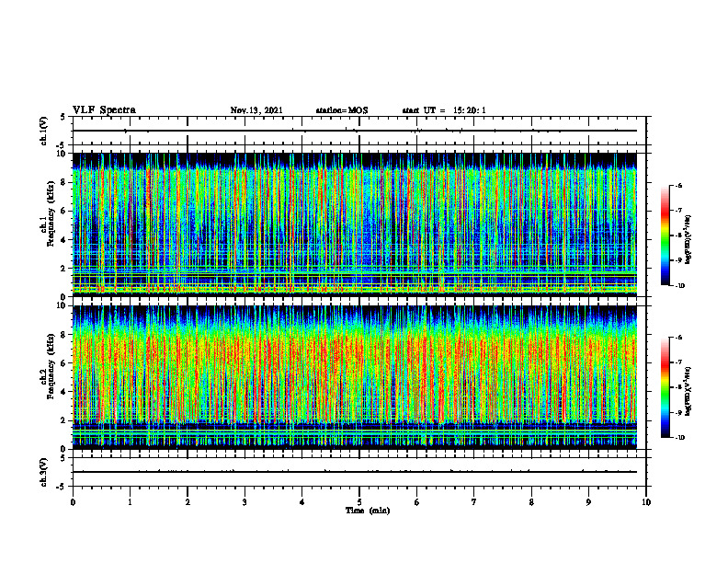Click the 'ch.3(V)' waveform axis label
The width and height of the screenshot is (728, 563).
point(44,472)
